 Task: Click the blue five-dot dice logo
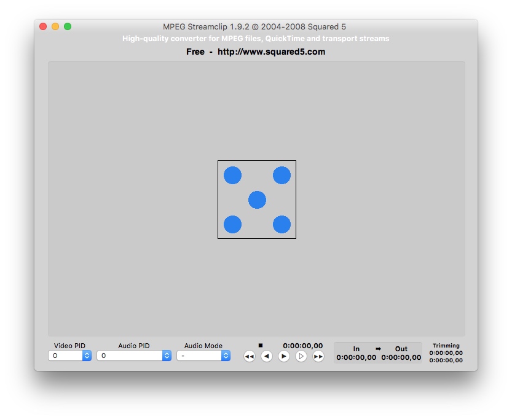click(257, 200)
